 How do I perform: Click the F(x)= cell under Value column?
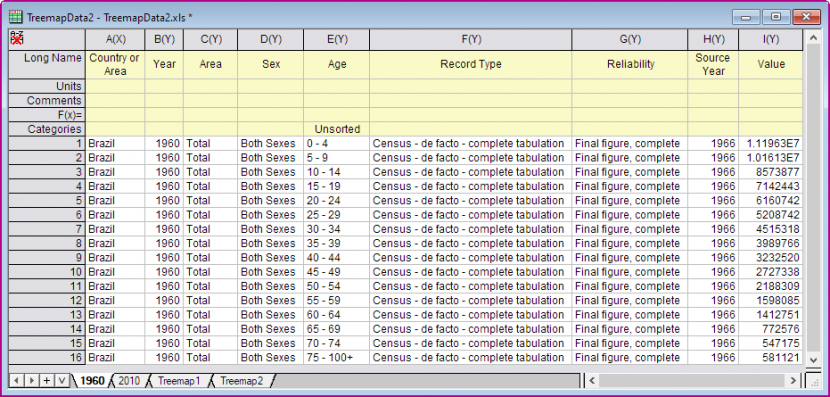click(x=771, y=115)
